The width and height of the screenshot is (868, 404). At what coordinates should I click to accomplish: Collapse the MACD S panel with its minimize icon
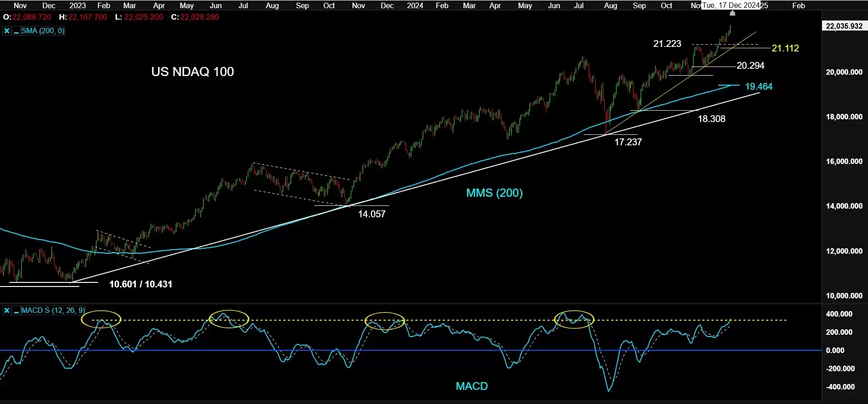[16, 311]
